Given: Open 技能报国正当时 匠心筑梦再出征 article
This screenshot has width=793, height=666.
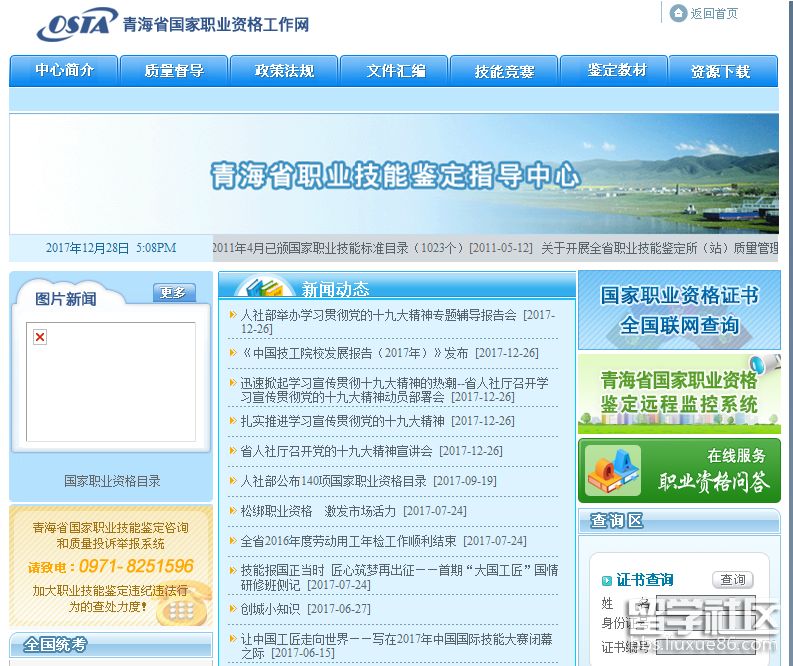Looking at the screenshot, I should pyautogui.click(x=400, y=578).
